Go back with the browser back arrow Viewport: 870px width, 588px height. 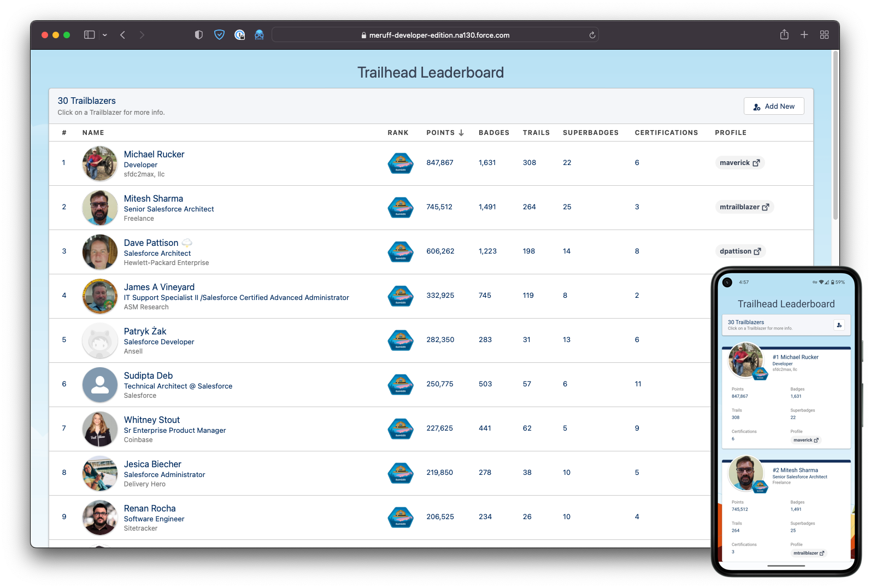pyautogui.click(x=123, y=35)
